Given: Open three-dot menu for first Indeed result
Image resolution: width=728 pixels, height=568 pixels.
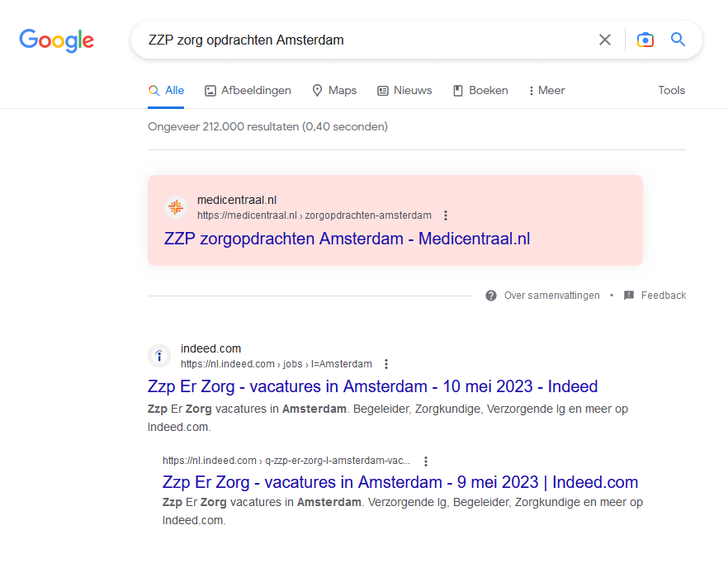Looking at the screenshot, I should click(386, 364).
